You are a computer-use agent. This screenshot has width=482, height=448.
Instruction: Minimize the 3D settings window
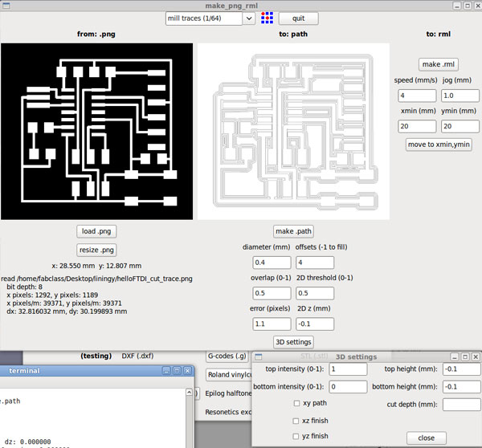[x=455, y=356]
